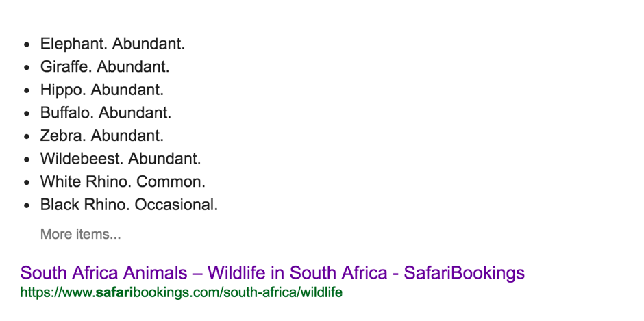644x321 pixels.
Task: Select the "Giraffe. Abundant." list entry
Action: [105, 67]
